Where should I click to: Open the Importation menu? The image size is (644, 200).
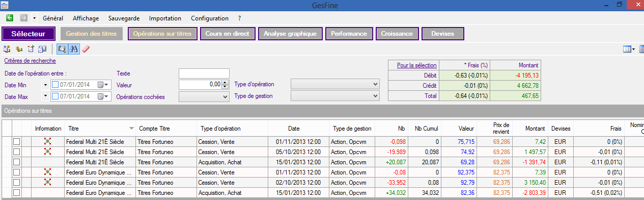(x=165, y=18)
